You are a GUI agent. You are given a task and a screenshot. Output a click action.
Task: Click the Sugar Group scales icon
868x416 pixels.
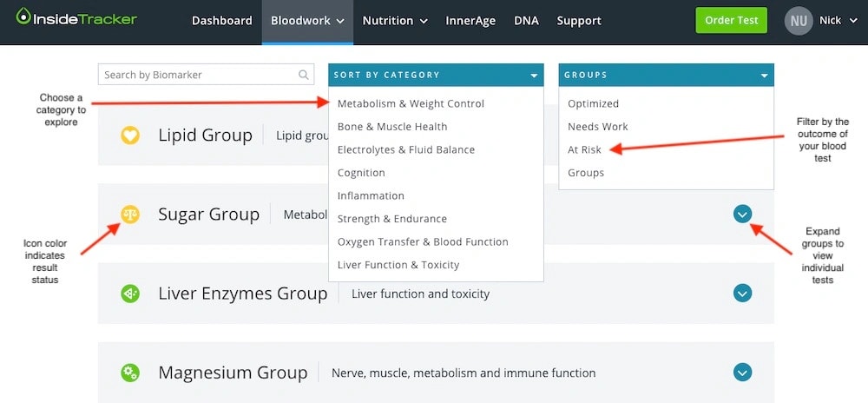click(x=130, y=214)
